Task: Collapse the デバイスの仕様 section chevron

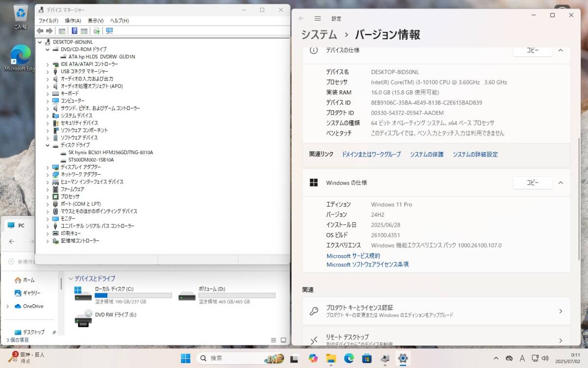Action: pyautogui.click(x=561, y=50)
